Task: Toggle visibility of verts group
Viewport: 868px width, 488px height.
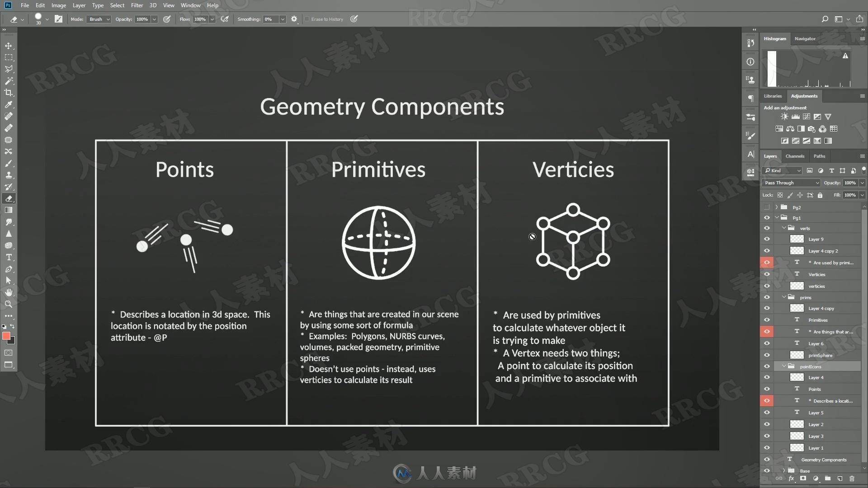Action: 768,228
